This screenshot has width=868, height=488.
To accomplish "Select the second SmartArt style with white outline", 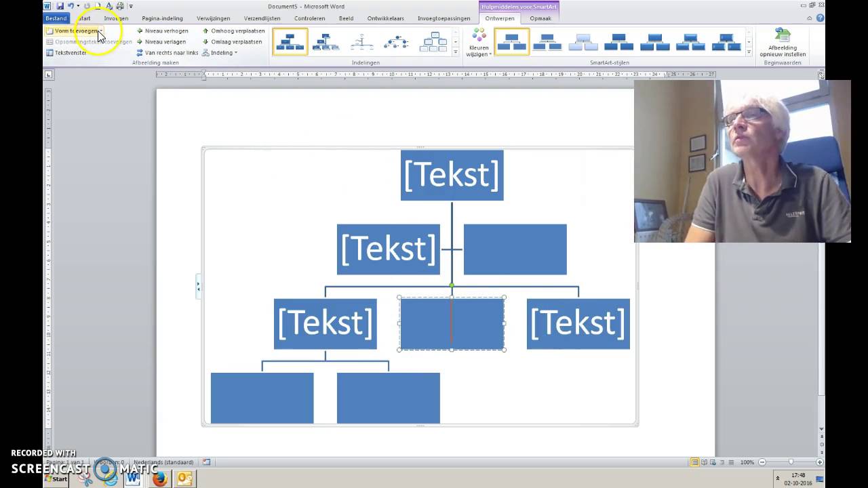I will 547,41.
